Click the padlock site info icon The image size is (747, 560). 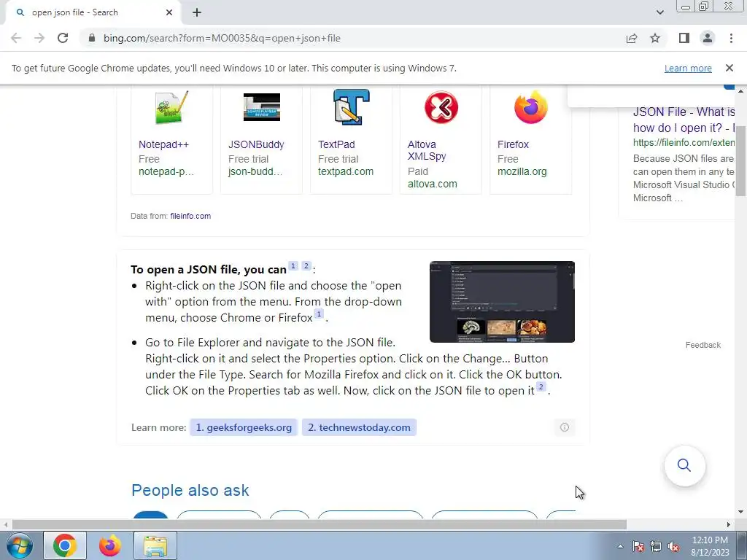[x=92, y=38]
